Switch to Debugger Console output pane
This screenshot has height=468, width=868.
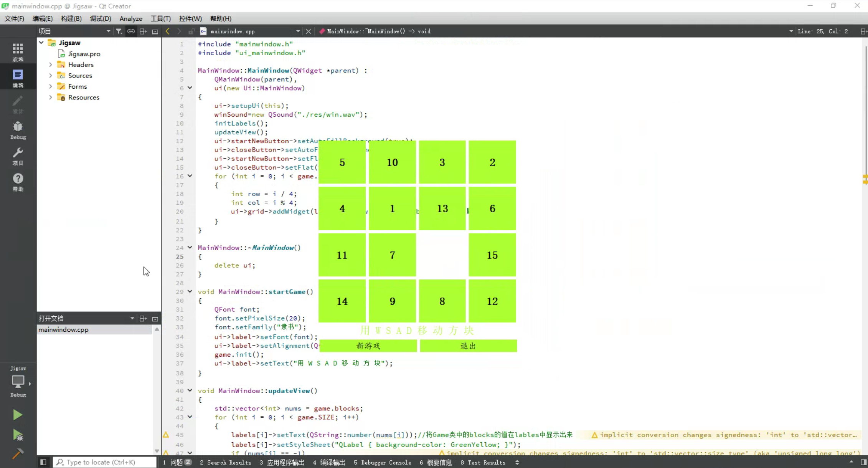click(382, 463)
